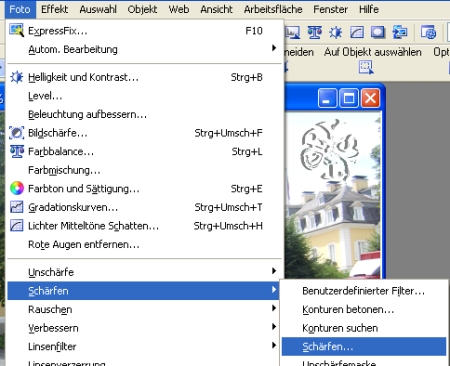Open the Hilfe menu
Screen dimensions: 450x366
(369, 9)
